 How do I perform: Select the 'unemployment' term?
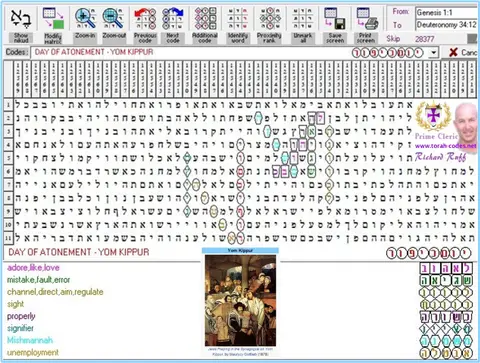[x=33, y=352]
